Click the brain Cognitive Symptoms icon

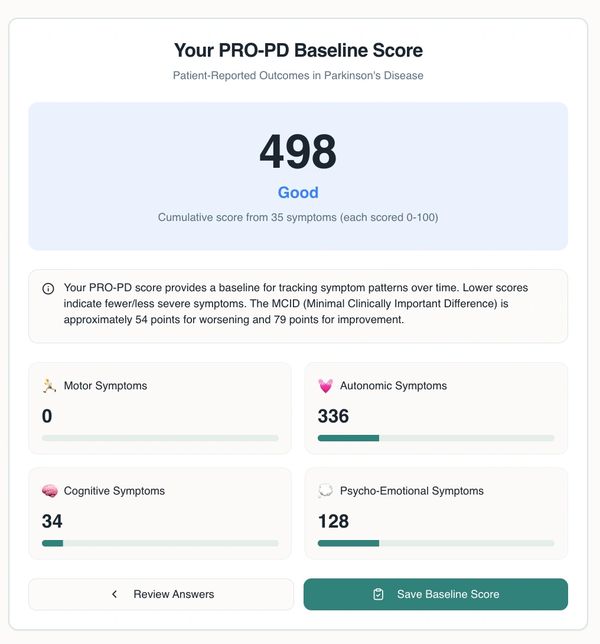pos(49,491)
